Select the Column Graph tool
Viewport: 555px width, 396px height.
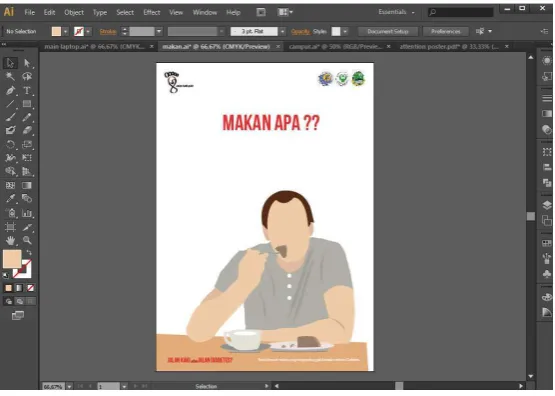(x=27, y=213)
